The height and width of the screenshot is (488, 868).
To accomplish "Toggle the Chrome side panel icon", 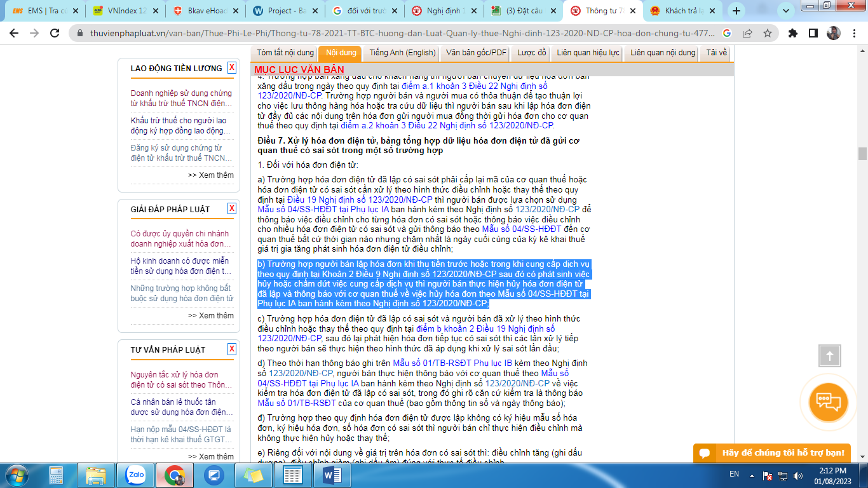I will pos(813,33).
